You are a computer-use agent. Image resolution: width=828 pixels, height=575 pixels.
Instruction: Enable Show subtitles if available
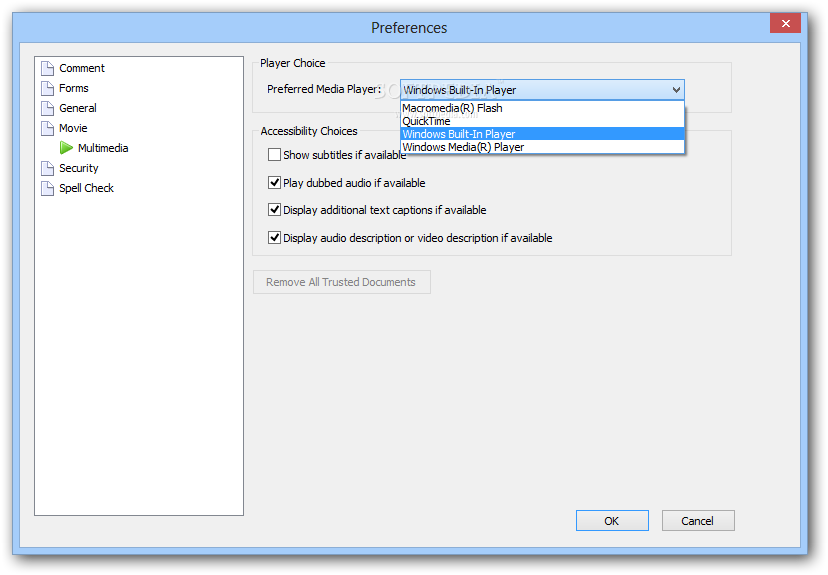click(x=274, y=155)
